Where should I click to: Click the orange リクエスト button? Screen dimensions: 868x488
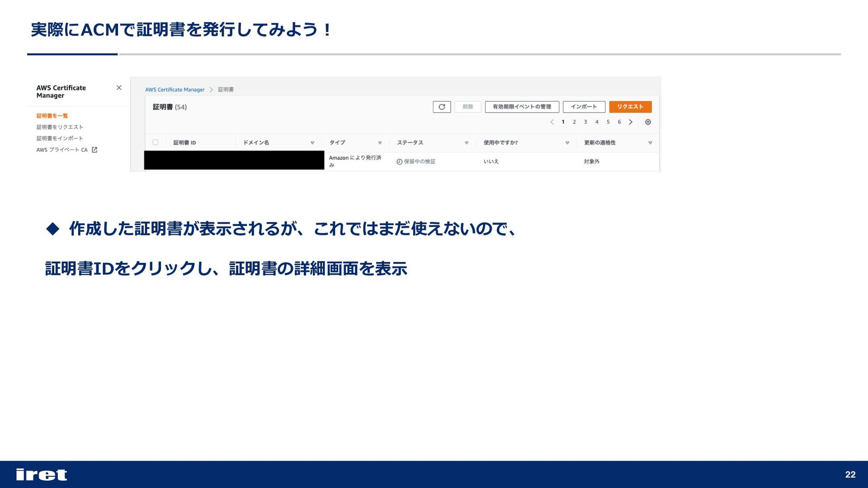coord(630,107)
